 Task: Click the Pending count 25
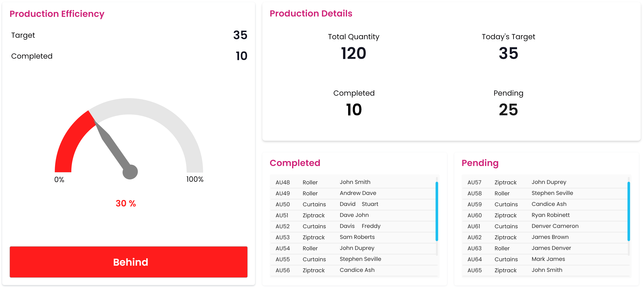(x=508, y=110)
